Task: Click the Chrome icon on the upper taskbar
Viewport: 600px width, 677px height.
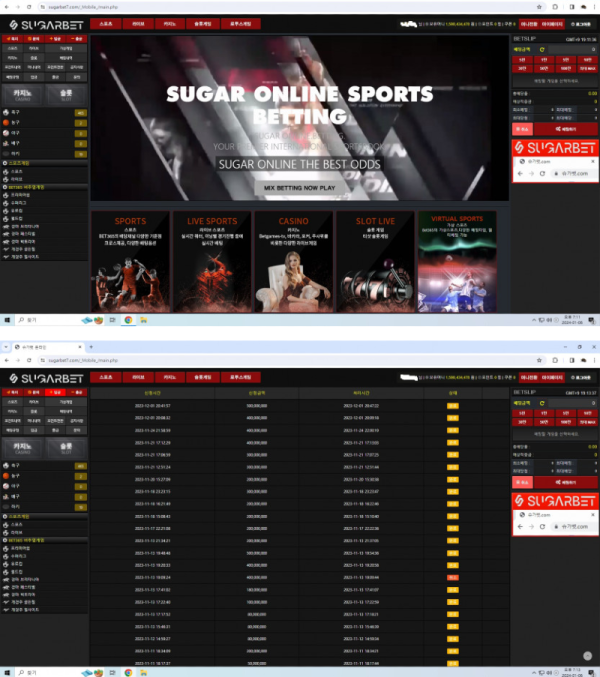Action: pos(128,320)
